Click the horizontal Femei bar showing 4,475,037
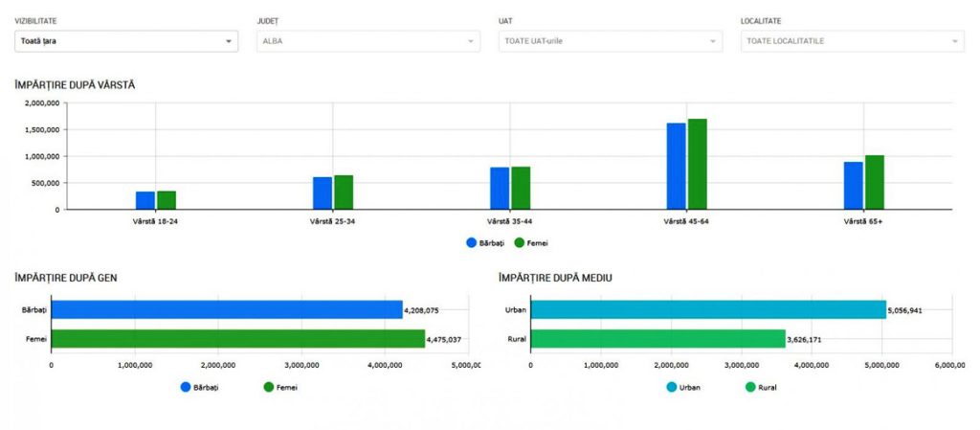This screenshot has height=430, width=980. (237, 339)
